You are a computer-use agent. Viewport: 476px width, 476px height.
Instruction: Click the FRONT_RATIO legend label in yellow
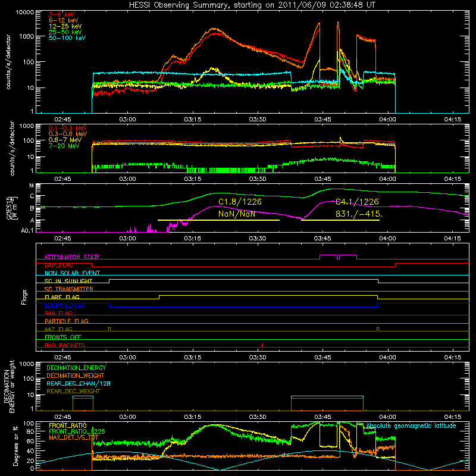click(68, 425)
